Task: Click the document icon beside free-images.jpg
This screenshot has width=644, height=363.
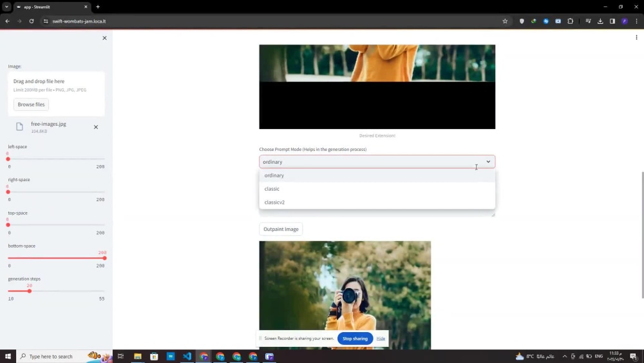Action: tap(19, 126)
